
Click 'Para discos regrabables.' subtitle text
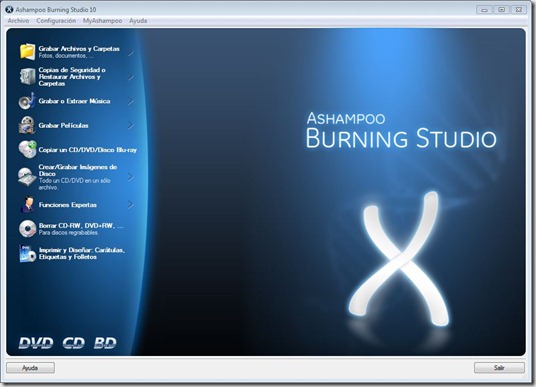pos(69,232)
